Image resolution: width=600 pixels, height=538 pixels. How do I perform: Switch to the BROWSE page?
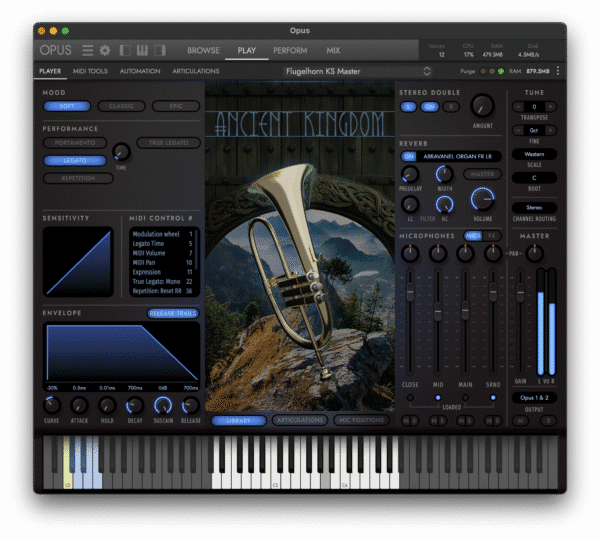[203, 51]
